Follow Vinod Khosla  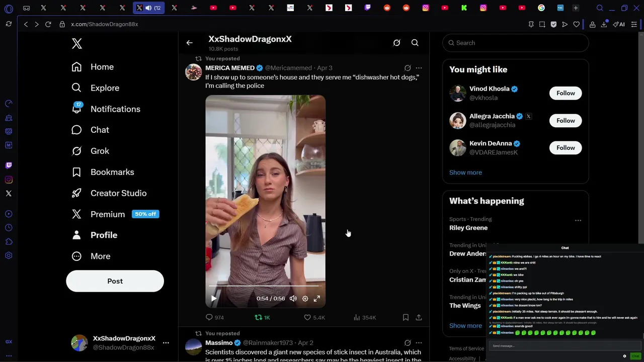(x=566, y=93)
